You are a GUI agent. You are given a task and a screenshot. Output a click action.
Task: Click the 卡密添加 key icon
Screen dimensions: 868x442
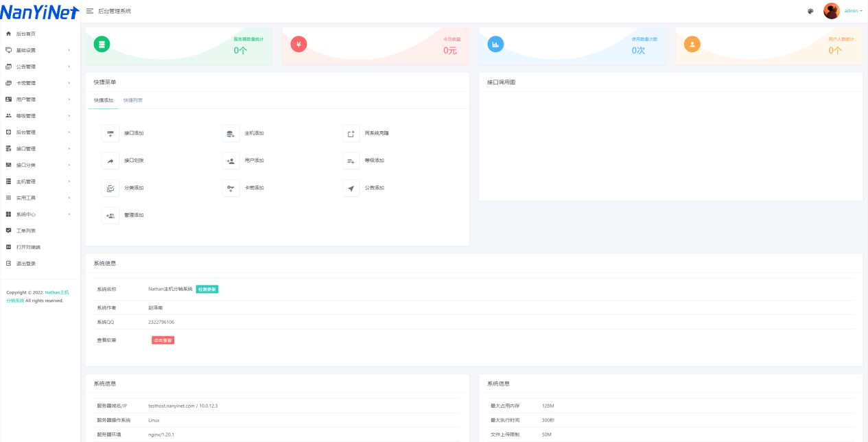[231, 188]
